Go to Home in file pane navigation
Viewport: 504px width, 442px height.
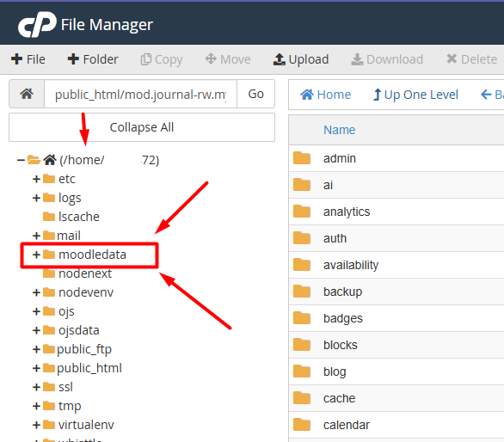coord(326,95)
